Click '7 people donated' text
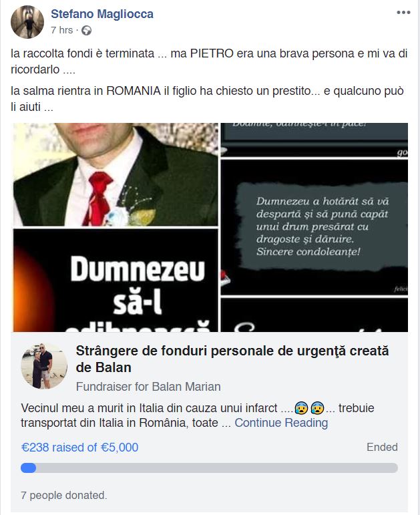The height and width of the screenshot is (515, 420). click(x=64, y=495)
